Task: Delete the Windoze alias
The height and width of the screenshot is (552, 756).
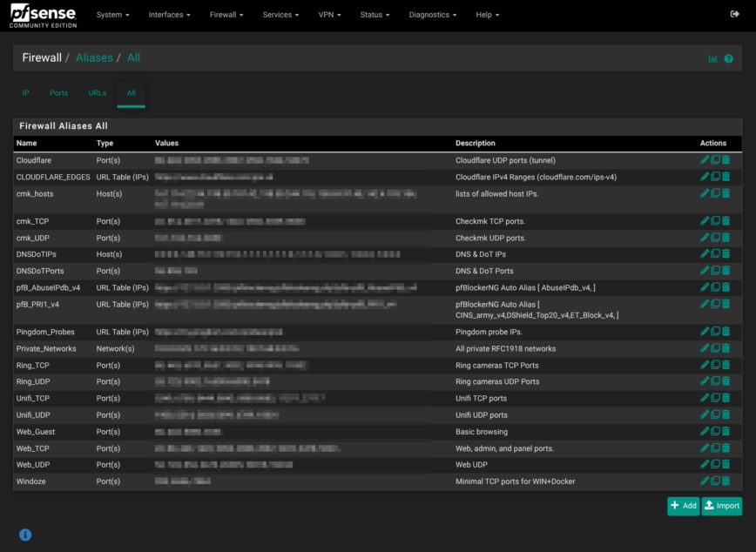Action: coord(726,481)
